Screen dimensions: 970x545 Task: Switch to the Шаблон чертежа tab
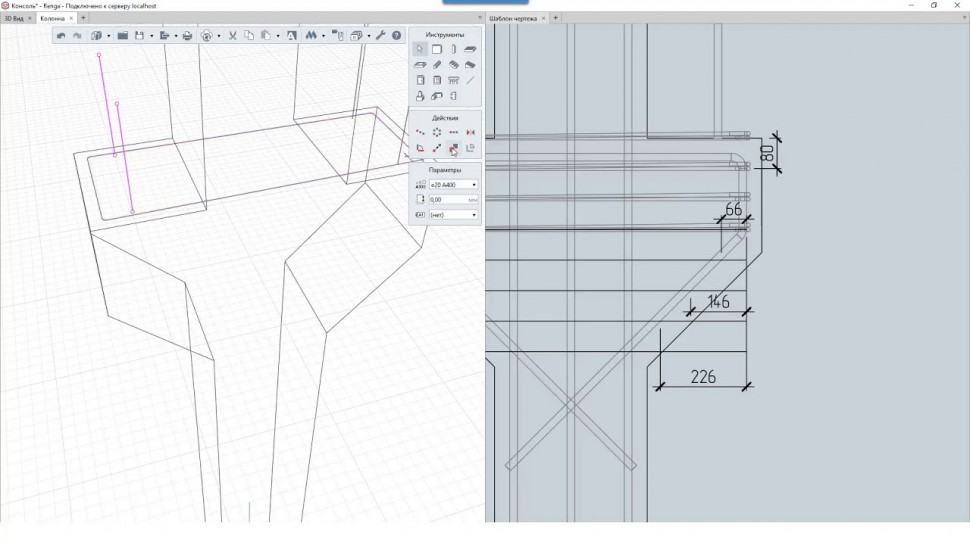click(514, 18)
